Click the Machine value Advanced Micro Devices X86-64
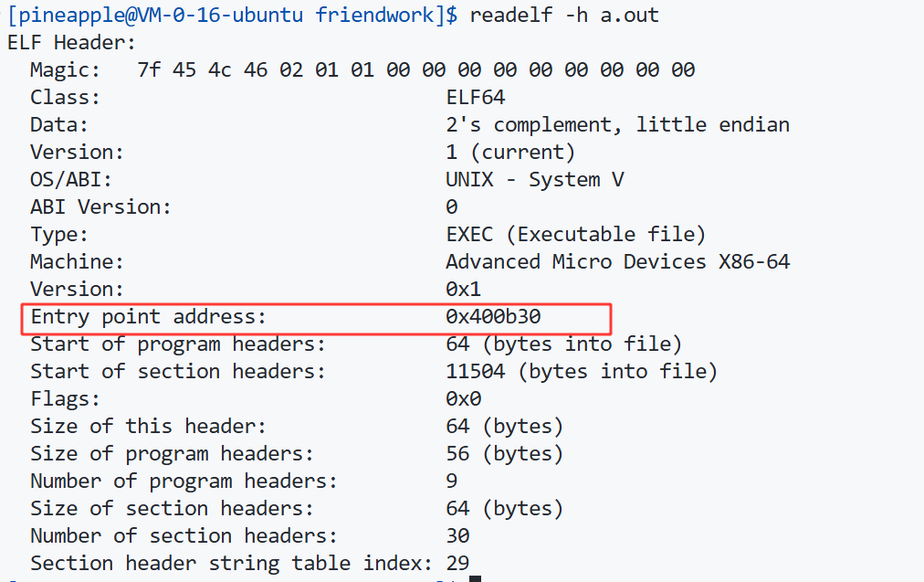Screen dimensions: 924x582 click(x=617, y=262)
